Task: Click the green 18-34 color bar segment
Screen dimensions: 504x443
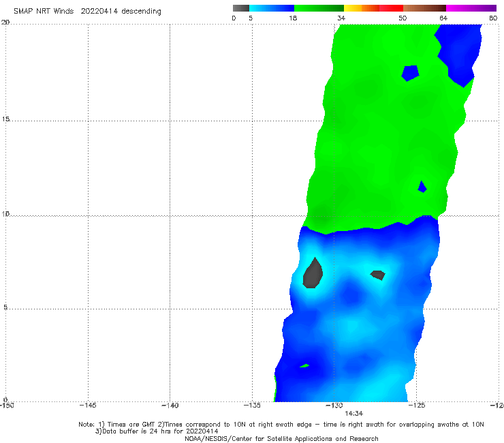Action: pos(319,8)
